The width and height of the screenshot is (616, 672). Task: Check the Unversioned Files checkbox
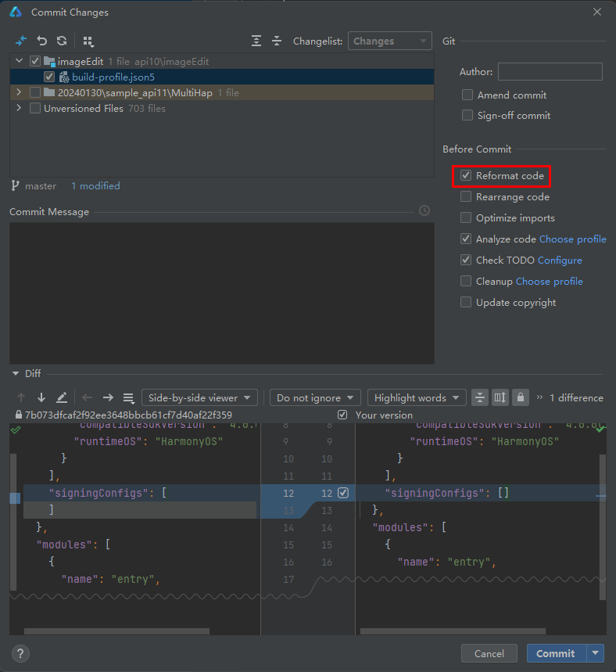coord(35,109)
